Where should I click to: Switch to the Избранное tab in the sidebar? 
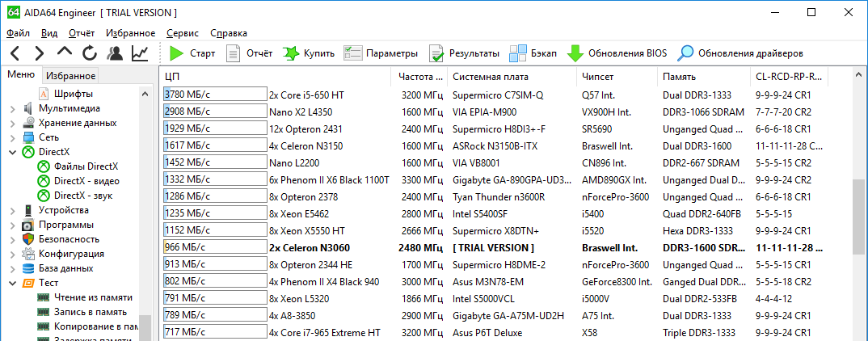coord(70,76)
